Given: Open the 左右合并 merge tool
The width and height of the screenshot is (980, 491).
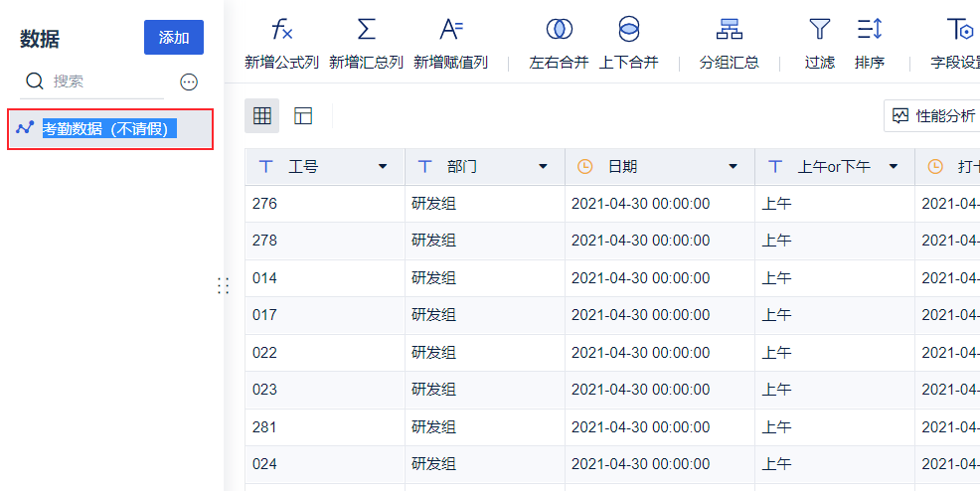Looking at the screenshot, I should click(x=559, y=30).
